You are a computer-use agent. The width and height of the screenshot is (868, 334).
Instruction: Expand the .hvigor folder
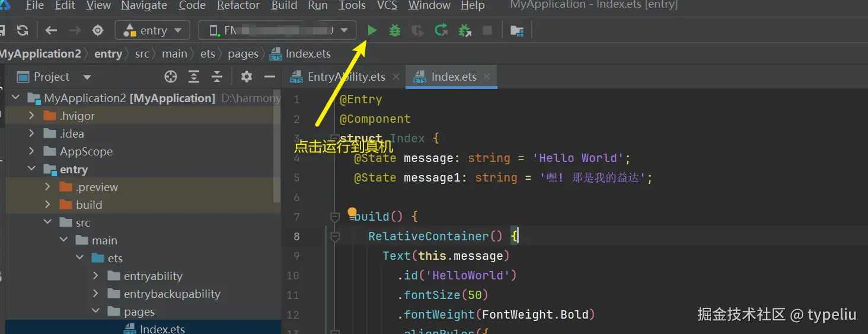31,116
